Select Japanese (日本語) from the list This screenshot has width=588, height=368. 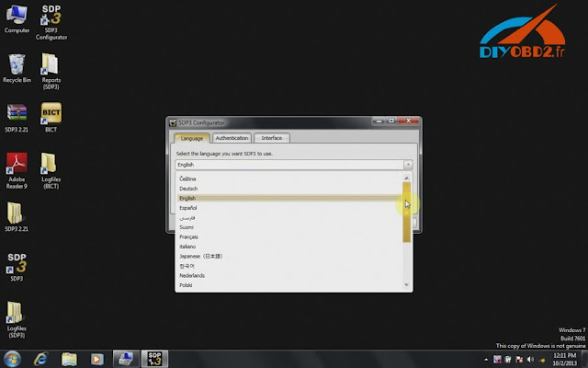tap(289, 256)
